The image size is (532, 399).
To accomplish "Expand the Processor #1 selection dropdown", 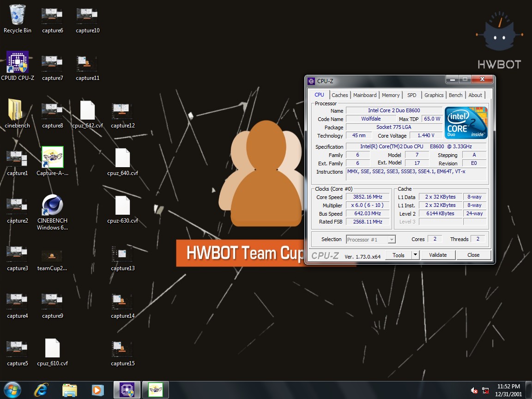I will click(x=392, y=240).
